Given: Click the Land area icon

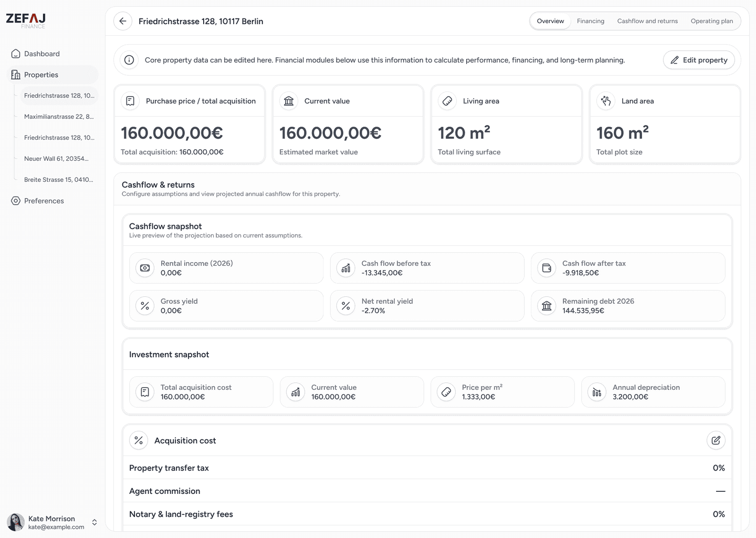Looking at the screenshot, I should tap(606, 101).
